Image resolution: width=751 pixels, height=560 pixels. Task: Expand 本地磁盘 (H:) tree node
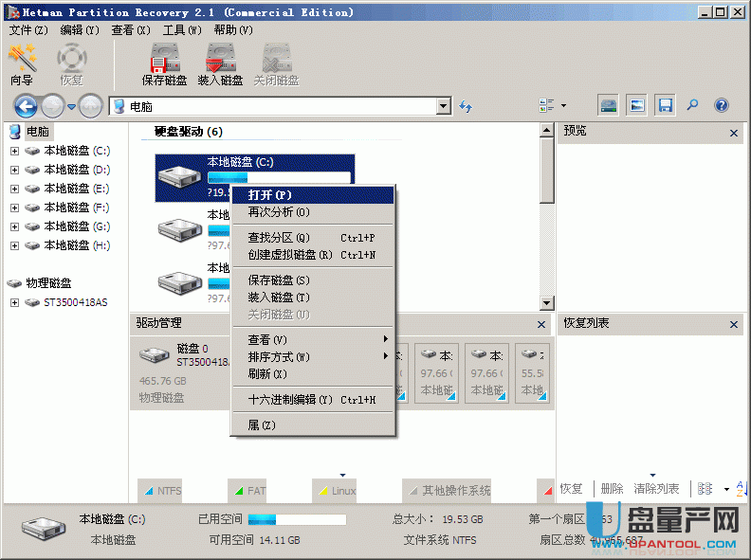(x=15, y=245)
